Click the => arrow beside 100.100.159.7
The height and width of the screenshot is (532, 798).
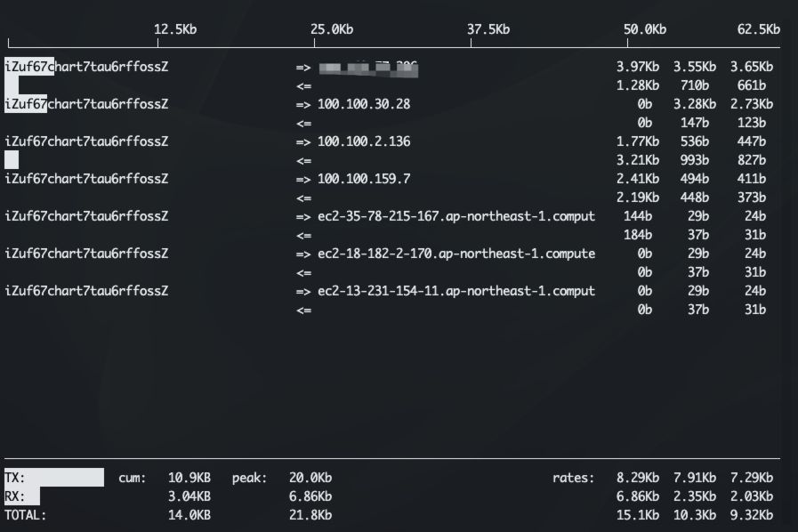(x=303, y=179)
